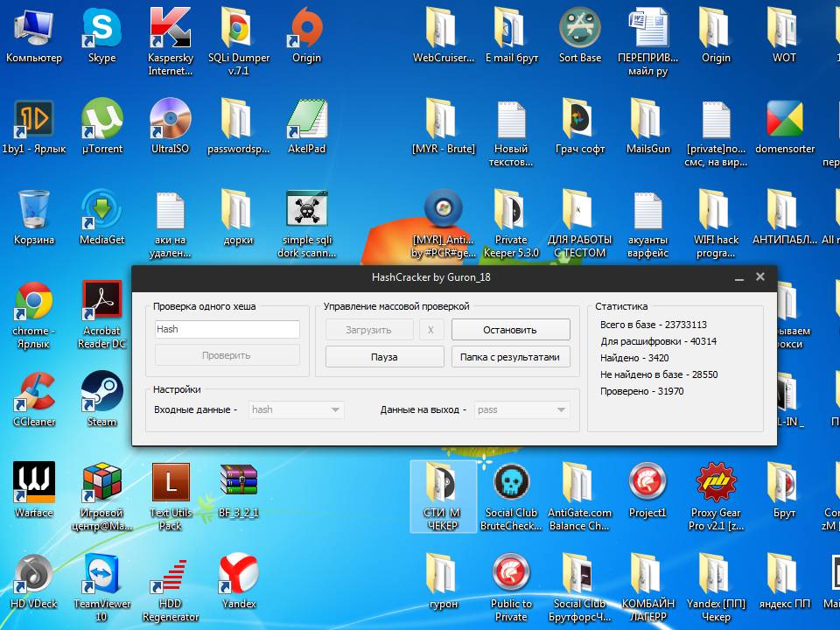This screenshot has height=630, width=840.
Task: Open the Acrobat Reader DC shortcut
Action: click(x=101, y=303)
